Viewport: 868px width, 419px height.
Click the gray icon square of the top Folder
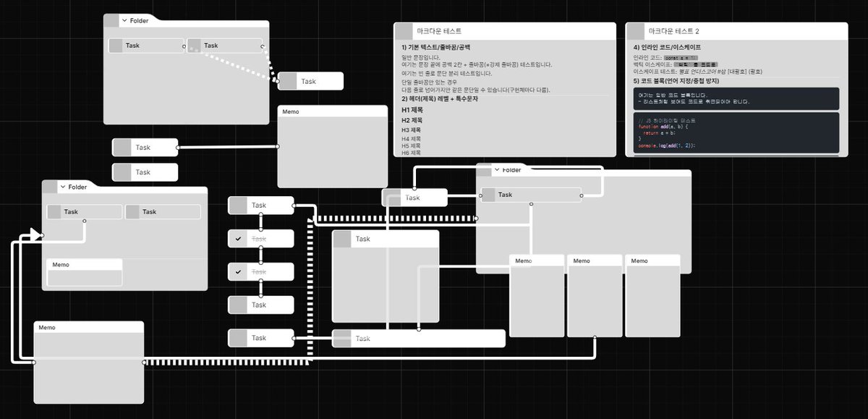point(111,21)
